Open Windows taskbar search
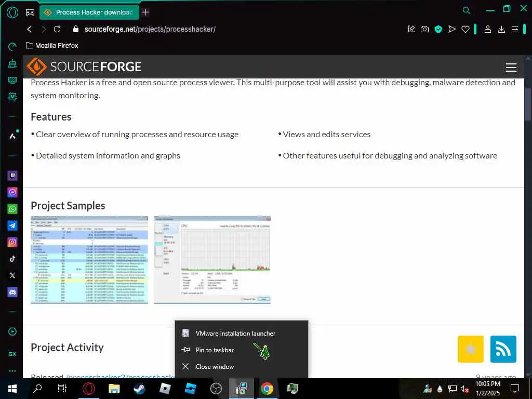This screenshot has height=399, width=532. pyautogui.click(x=37, y=389)
